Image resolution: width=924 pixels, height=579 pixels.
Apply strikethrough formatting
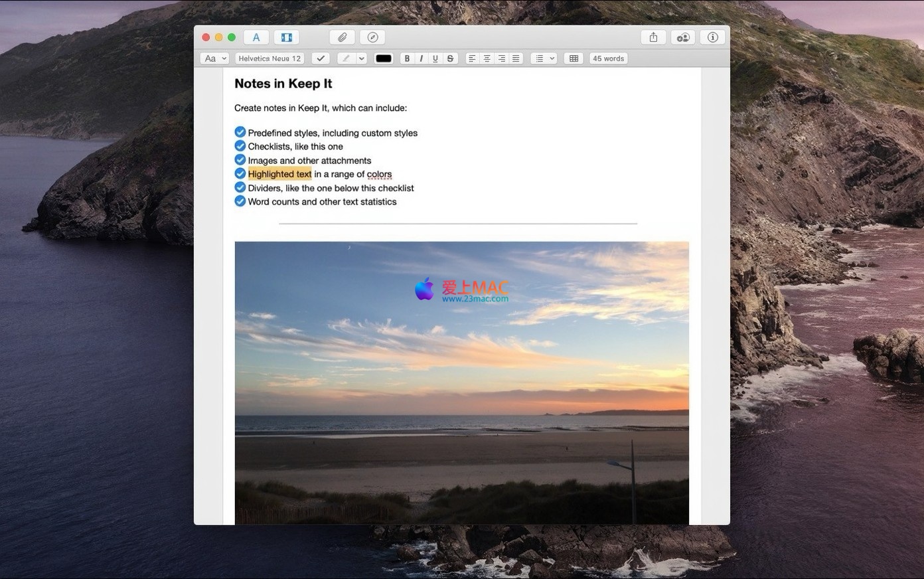pyautogui.click(x=450, y=58)
